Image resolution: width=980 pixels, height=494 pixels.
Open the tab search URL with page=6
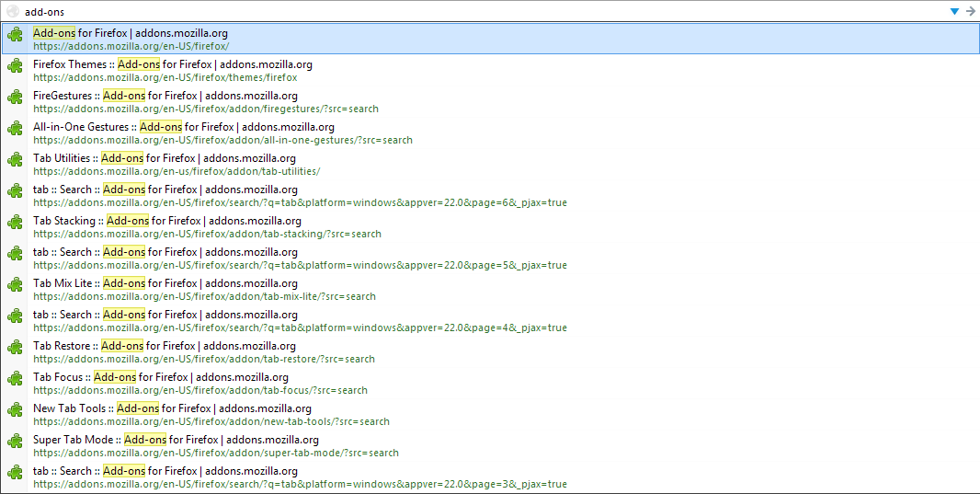point(300,202)
